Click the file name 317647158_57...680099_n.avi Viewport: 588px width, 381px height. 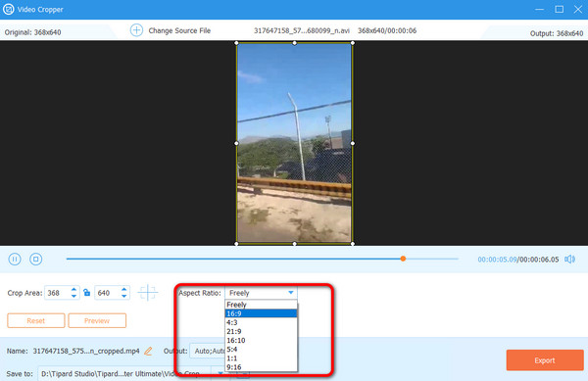click(x=302, y=30)
